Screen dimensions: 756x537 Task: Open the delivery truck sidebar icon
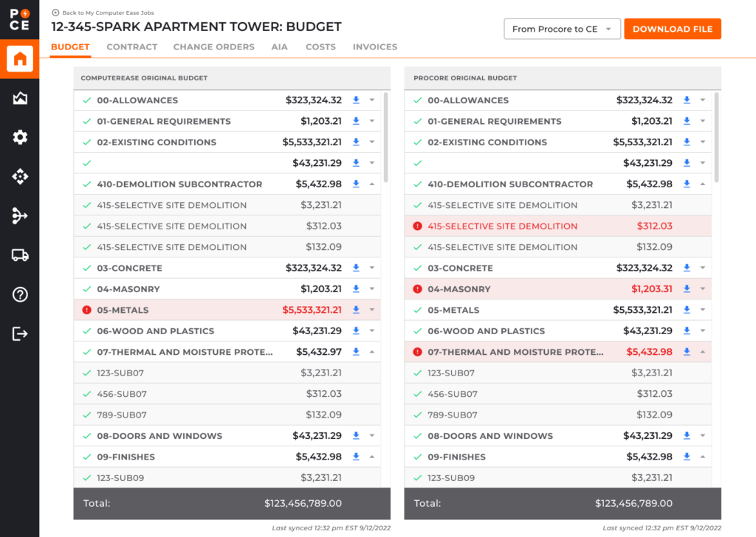[20, 255]
